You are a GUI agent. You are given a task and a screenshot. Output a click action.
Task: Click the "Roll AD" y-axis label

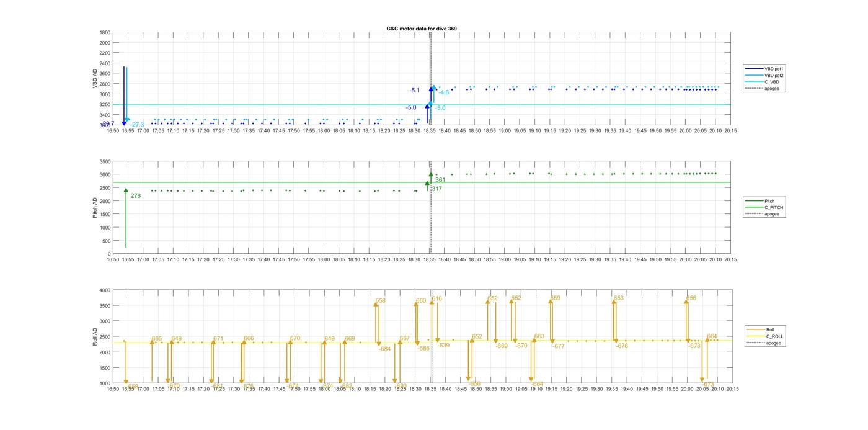(x=95, y=337)
